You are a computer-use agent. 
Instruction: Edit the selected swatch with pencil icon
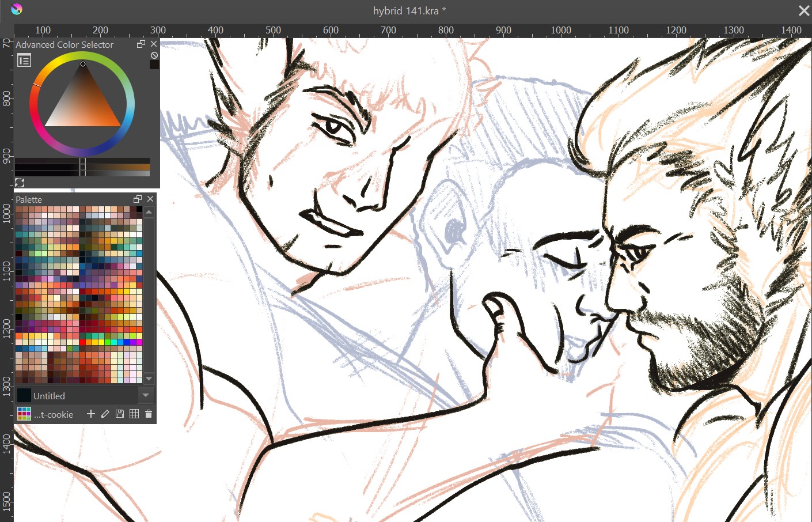(105, 414)
